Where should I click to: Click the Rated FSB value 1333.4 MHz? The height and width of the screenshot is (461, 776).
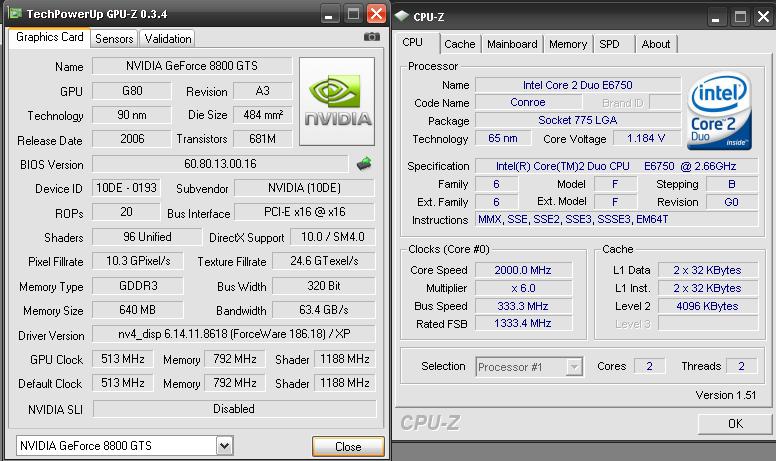point(523,323)
